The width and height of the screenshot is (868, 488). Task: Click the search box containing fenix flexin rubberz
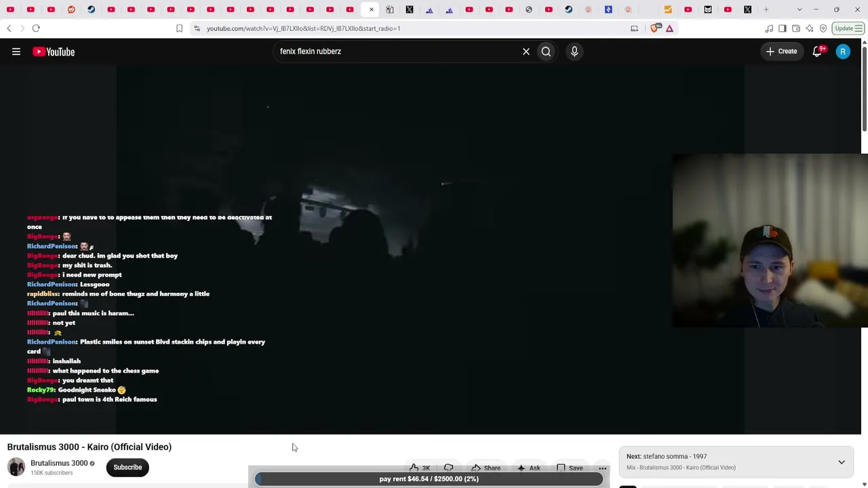coord(397,52)
